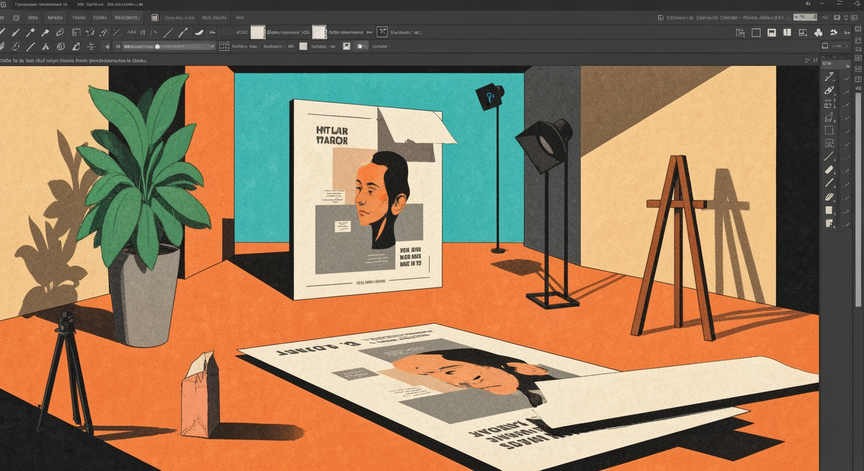Select the eraser tool second in right panel
This screenshot has width=864, height=471.
click(x=829, y=90)
